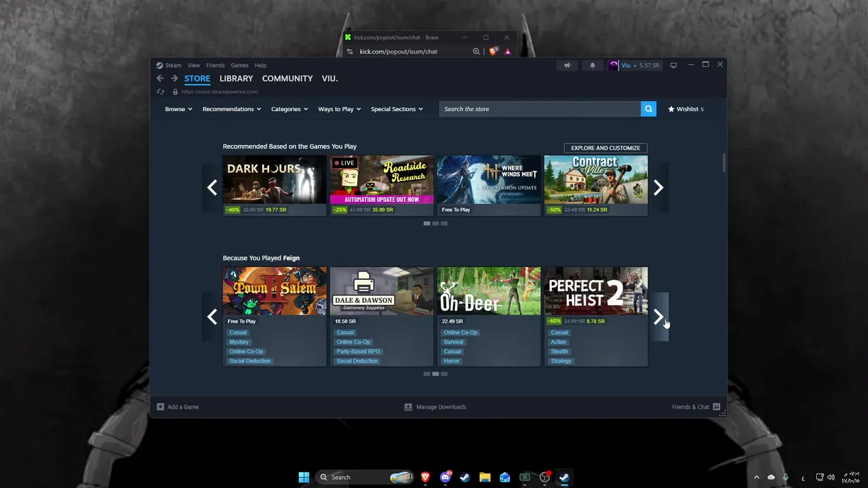Open the Where Winds Meet capsule
Viewport: 868px width, 488px height.
pos(489,185)
